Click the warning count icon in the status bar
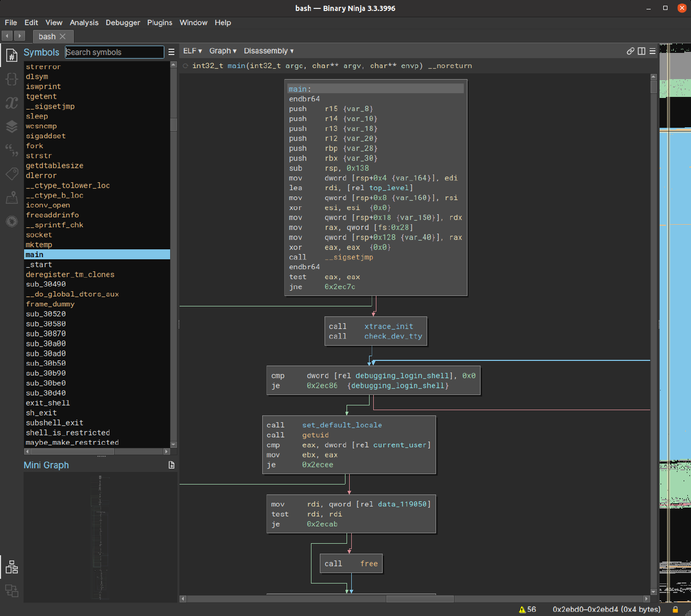This screenshot has height=616, width=691. coord(523,609)
